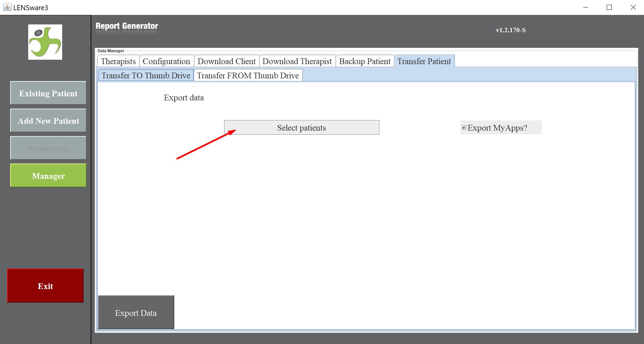Viewport: 644px width, 344px height.
Task: Click the Export Data button
Action: (136, 312)
